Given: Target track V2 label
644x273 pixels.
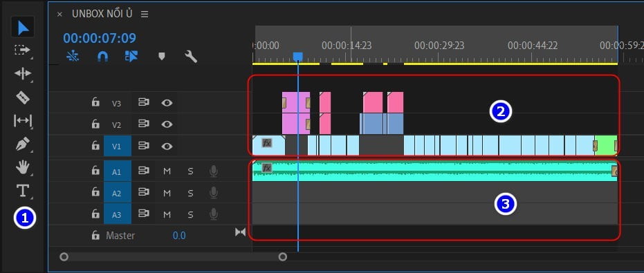Looking at the screenshot, I should pos(117,125).
